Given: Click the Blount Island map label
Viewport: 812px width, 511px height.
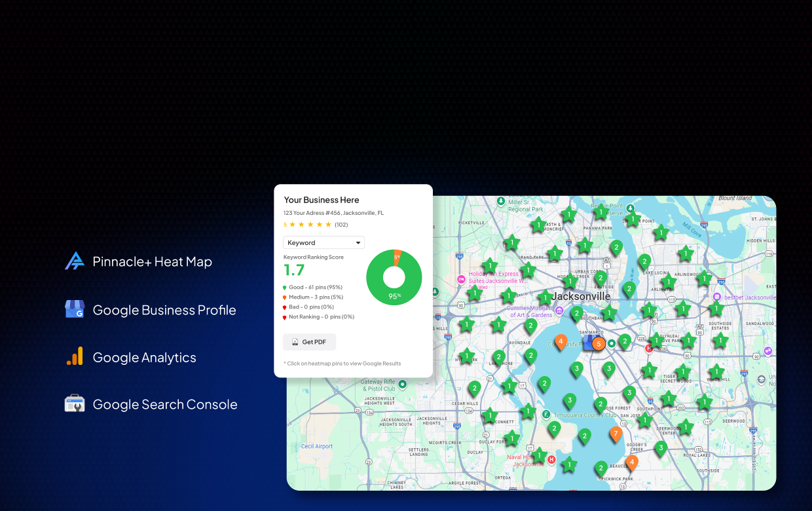Looking at the screenshot, I should click(x=735, y=198).
